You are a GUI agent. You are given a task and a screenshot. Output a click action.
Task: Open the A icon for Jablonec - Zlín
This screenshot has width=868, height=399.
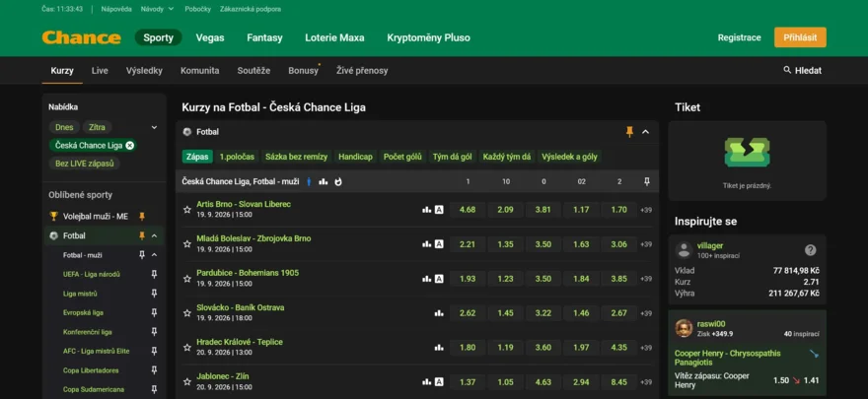(x=439, y=382)
